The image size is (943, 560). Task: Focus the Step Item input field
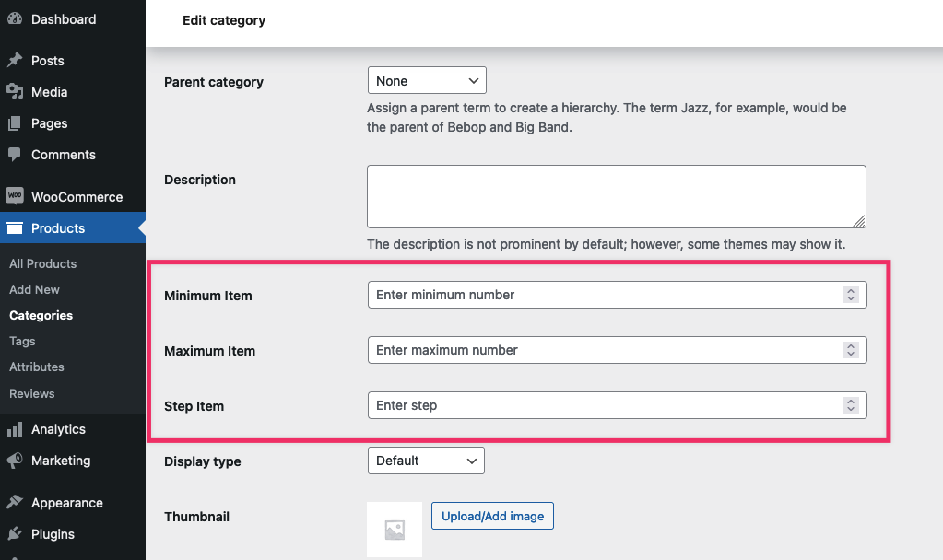[x=617, y=405]
